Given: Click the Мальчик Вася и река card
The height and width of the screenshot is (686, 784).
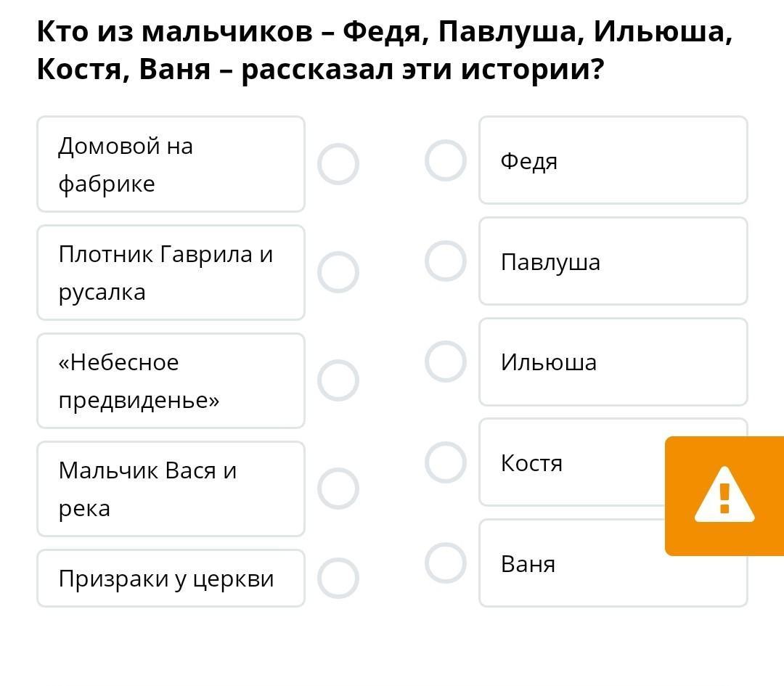Looking at the screenshot, I should 171,489.
